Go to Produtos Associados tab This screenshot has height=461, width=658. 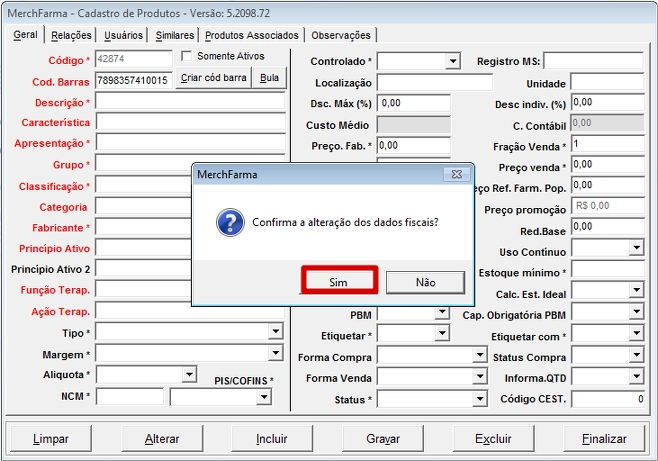point(251,35)
